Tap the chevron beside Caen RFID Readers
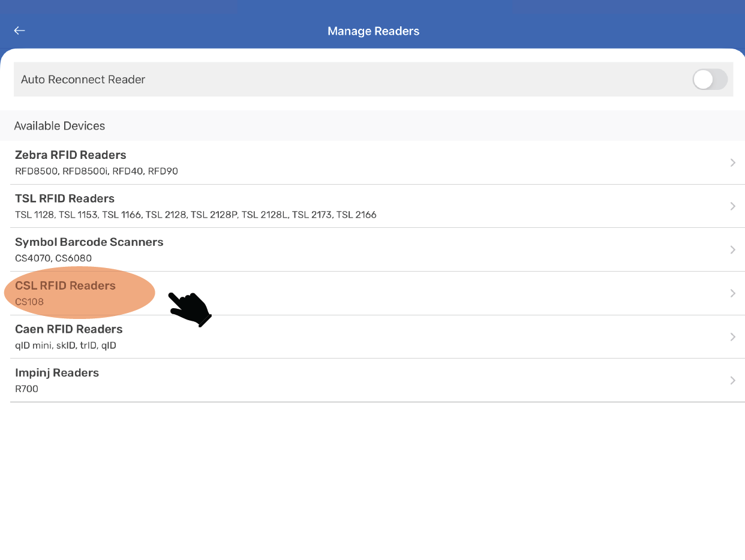The width and height of the screenshot is (745, 560). pos(732,337)
